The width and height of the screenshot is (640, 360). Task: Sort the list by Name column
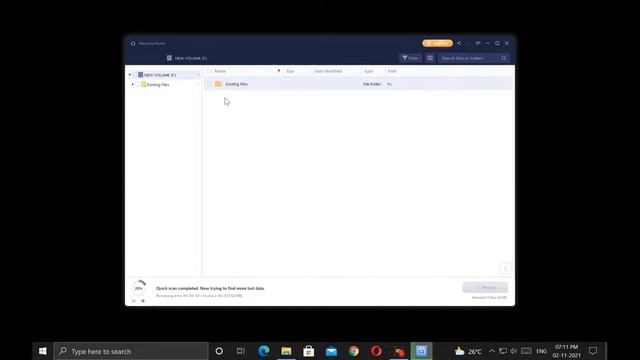(x=220, y=71)
